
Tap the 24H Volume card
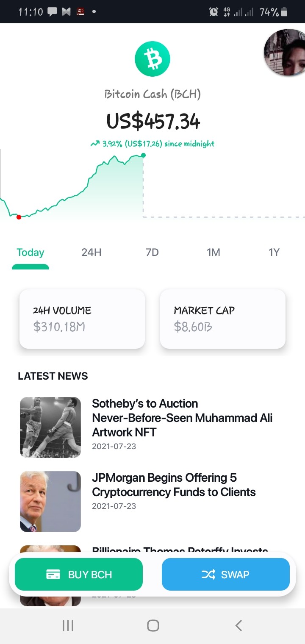point(82,319)
